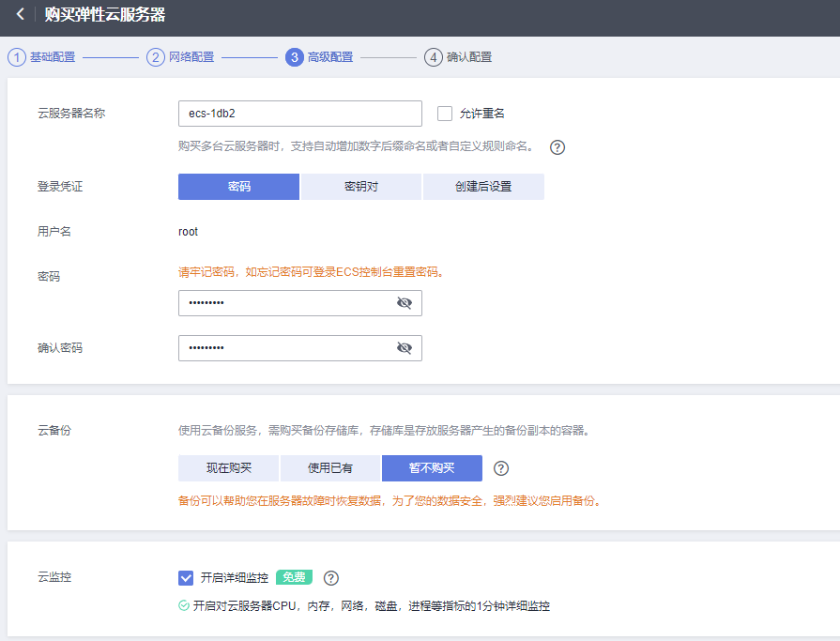This screenshot has height=641, width=840.
Task: Click the green check monitoring description
Action: (364, 606)
